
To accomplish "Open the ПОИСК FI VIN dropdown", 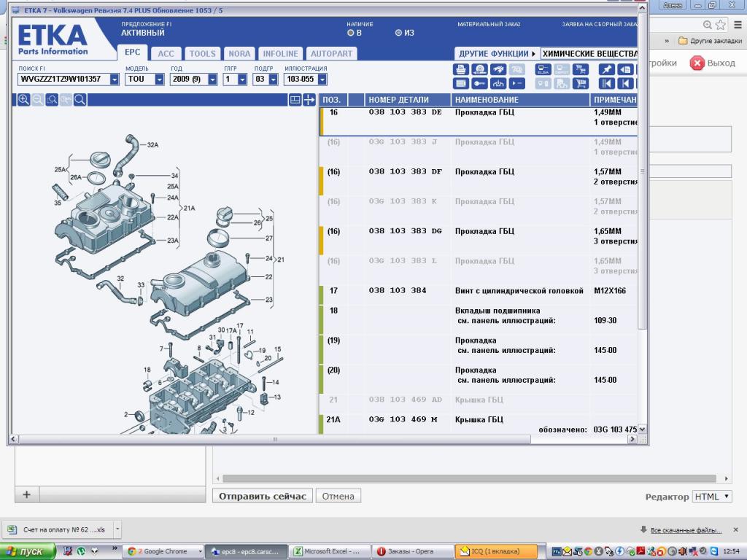I will click(115, 79).
